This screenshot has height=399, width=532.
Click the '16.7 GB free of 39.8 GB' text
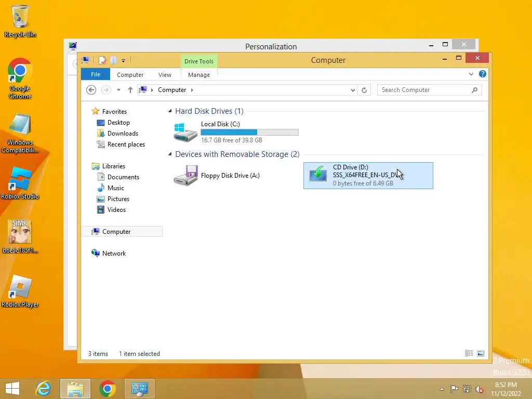(231, 140)
